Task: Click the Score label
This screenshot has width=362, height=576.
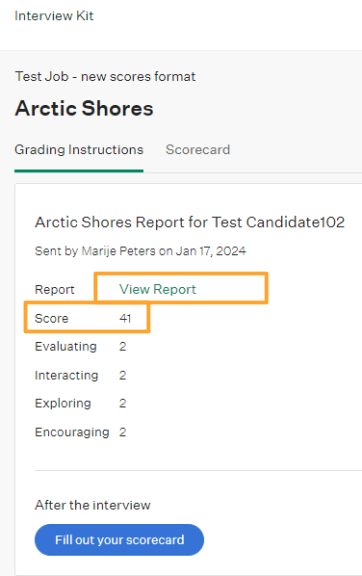Action: pos(51,318)
